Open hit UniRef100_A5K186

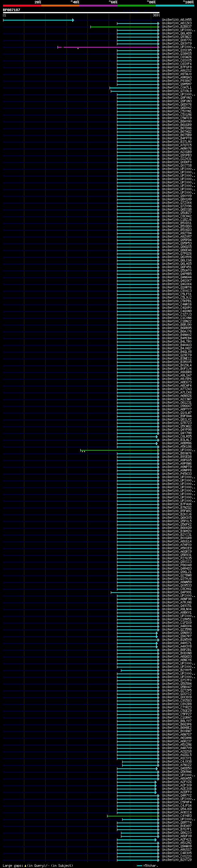[176, 447]
